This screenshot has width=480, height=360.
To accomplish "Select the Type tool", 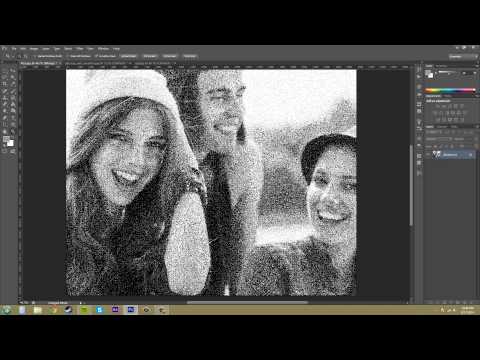I will click(13, 117).
